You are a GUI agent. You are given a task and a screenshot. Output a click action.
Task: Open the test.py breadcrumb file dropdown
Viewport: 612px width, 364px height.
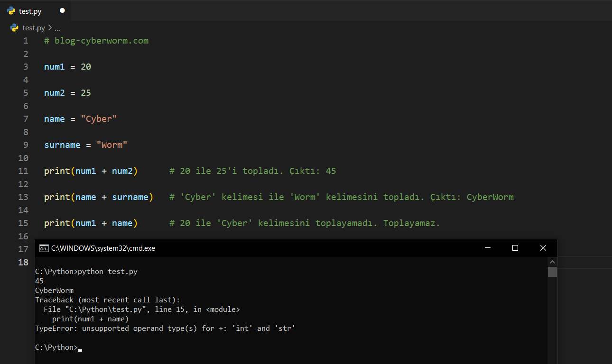[34, 28]
